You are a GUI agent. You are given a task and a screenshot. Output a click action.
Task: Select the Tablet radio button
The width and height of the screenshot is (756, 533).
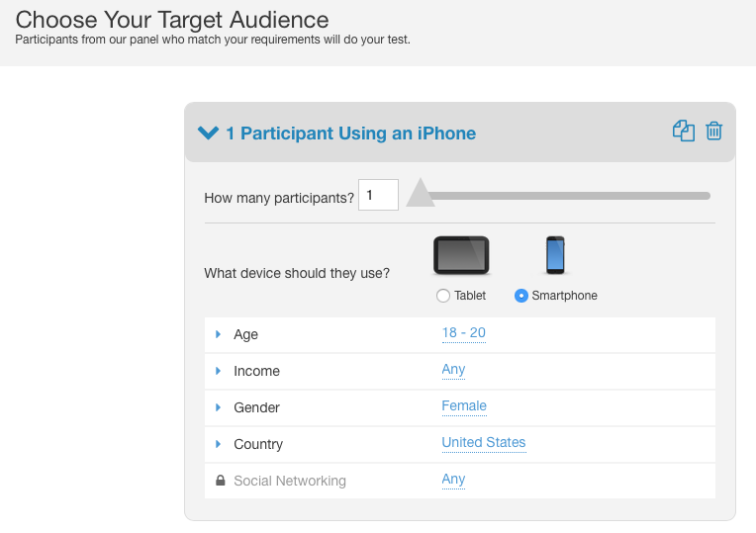[443, 296]
